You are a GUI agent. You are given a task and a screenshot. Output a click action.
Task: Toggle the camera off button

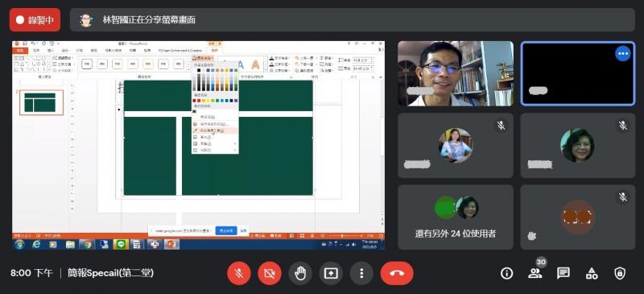(x=270, y=273)
